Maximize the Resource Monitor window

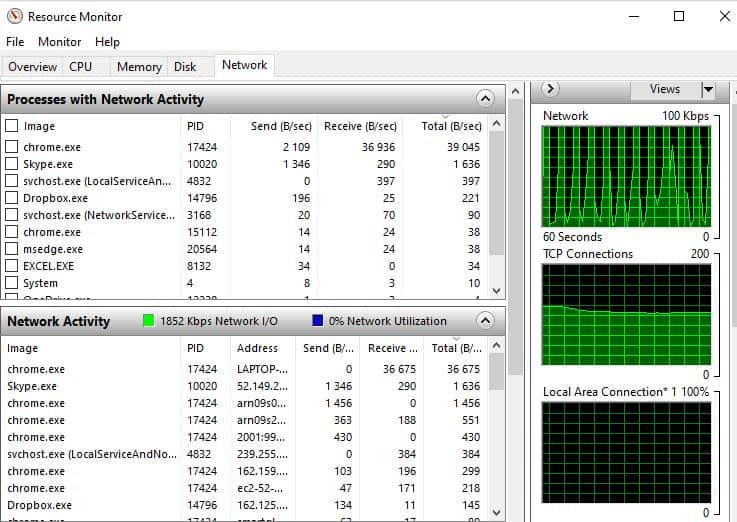pos(679,16)
